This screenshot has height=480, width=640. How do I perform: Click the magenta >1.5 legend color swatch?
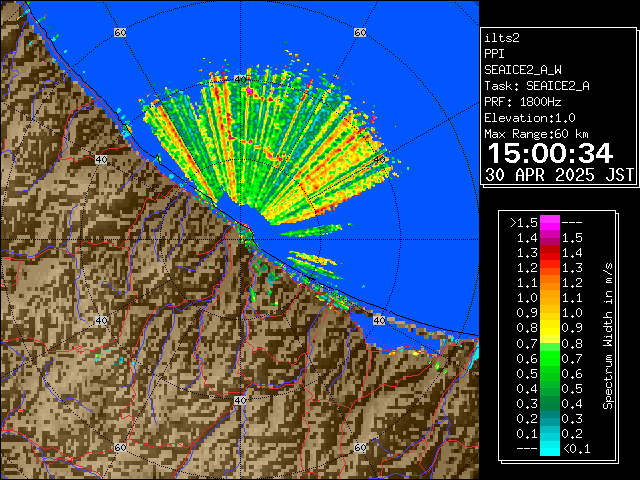550,223
